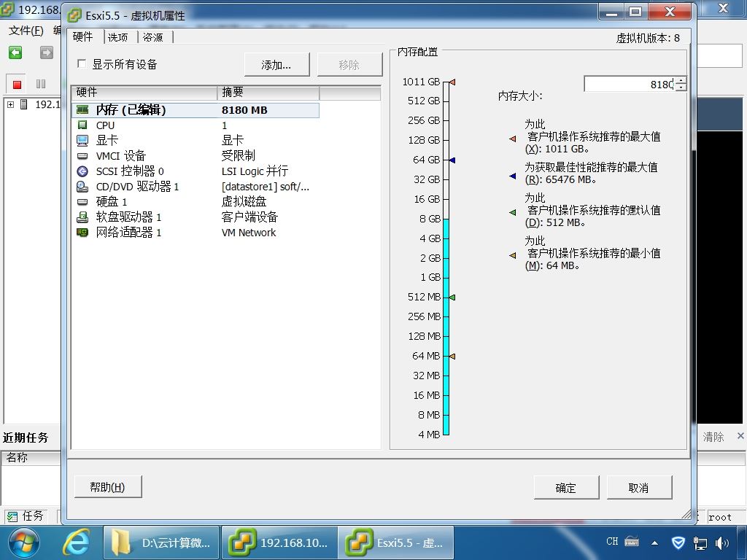Click the pause icon in vSphere toolbar
Image resolution: width=747 pixels, height=560 pixels.
tap(41, 84)
